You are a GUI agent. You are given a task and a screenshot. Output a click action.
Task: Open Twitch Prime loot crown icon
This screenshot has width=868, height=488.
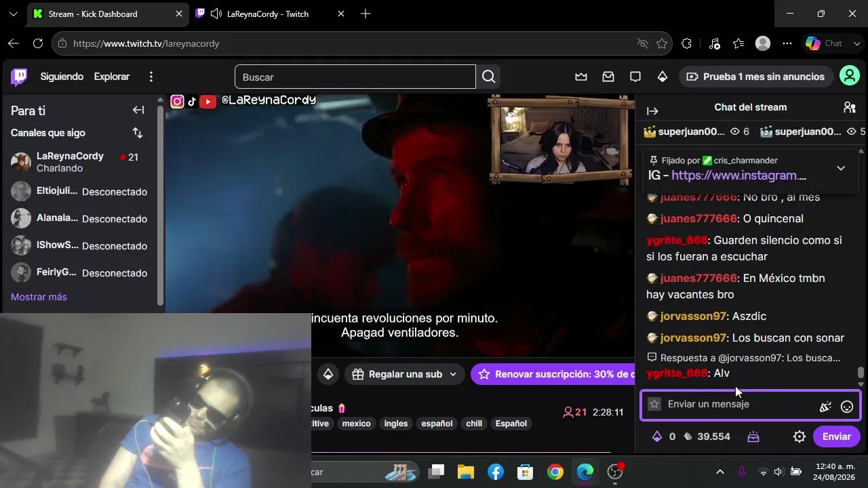[x=581, y=77]
